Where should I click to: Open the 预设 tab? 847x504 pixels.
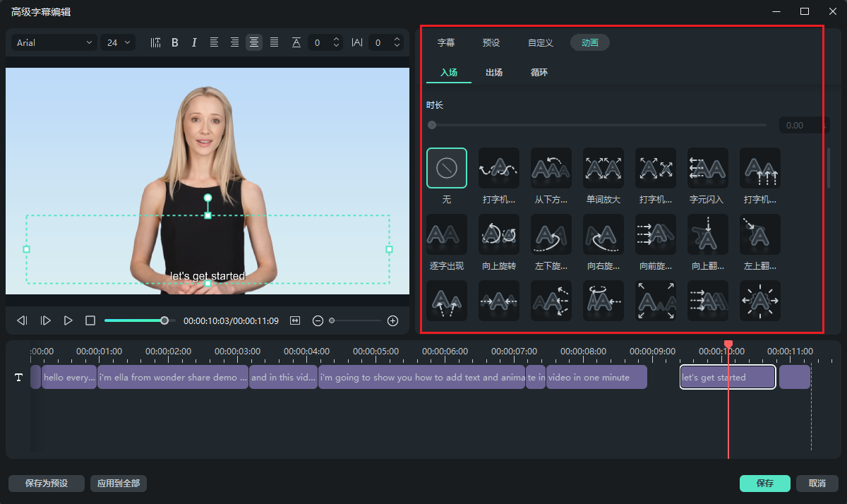coord(491,42)
